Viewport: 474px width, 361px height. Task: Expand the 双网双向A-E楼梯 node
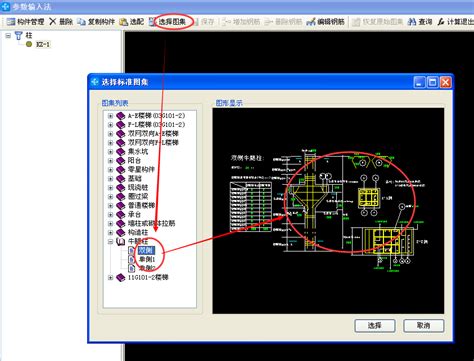(110, 134)
